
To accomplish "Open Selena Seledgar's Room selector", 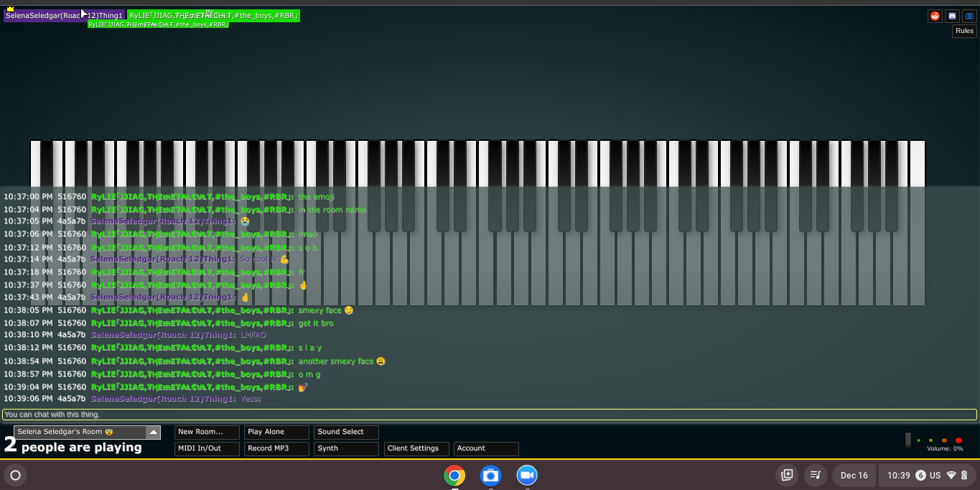I will point(80,433).
